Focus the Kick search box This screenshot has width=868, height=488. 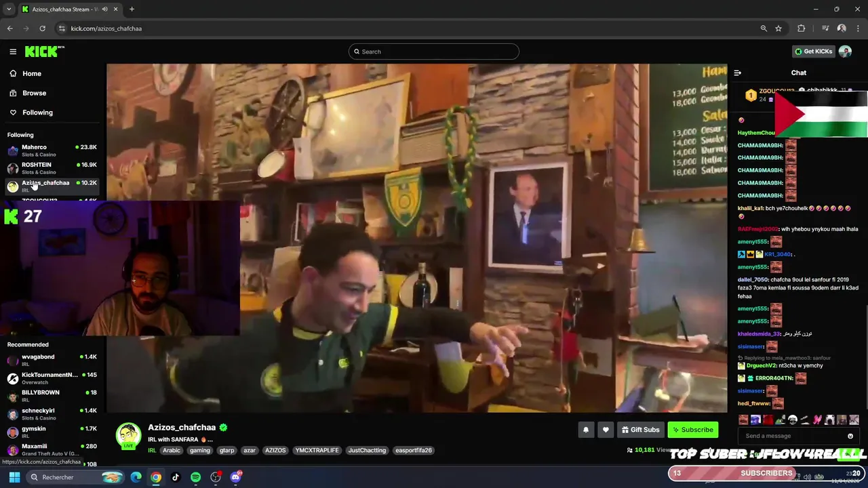434,52
